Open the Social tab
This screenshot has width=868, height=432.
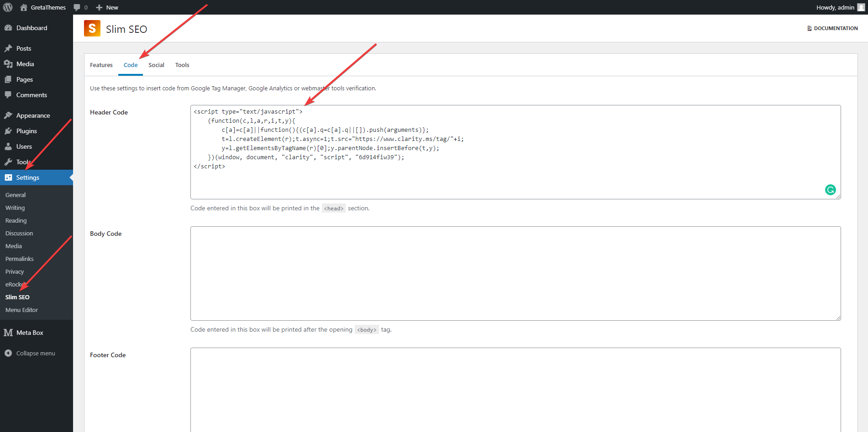pyautogui.click(x=156, y=65)
